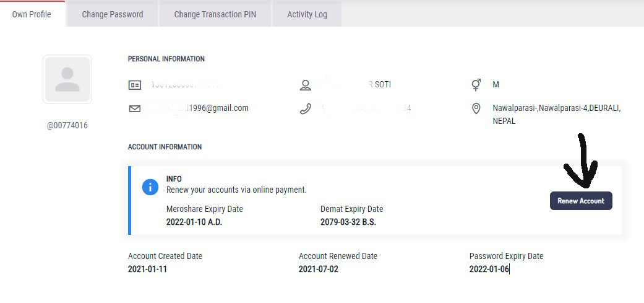This screenshot has height=303, width=644.
Task: Click the location pin icon
Action: point(476,109)
